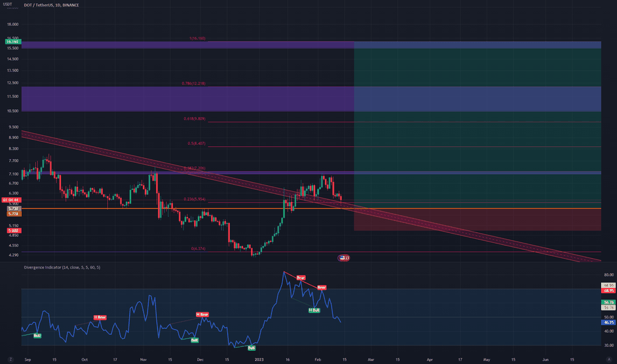The height and width of the screenshot is (364, 617).
Task: Click the H Bear label in October
Action: (x=100, y=317)
